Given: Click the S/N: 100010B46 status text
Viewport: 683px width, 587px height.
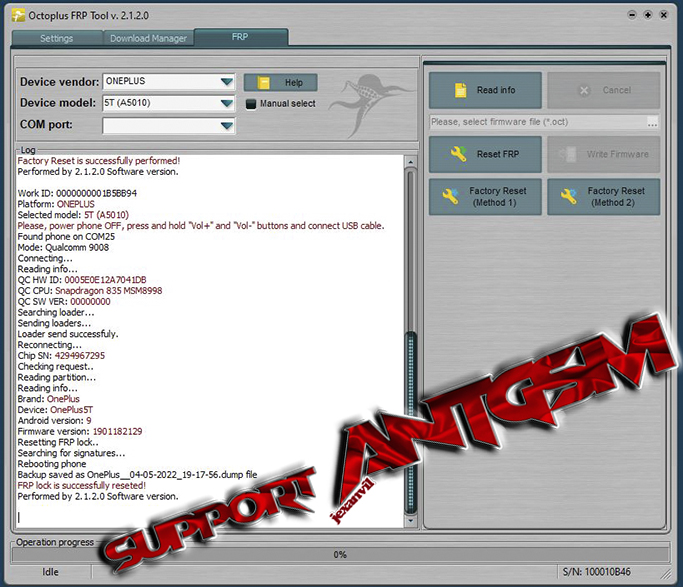Looking at the screenshot, I should tap(596, 572).
